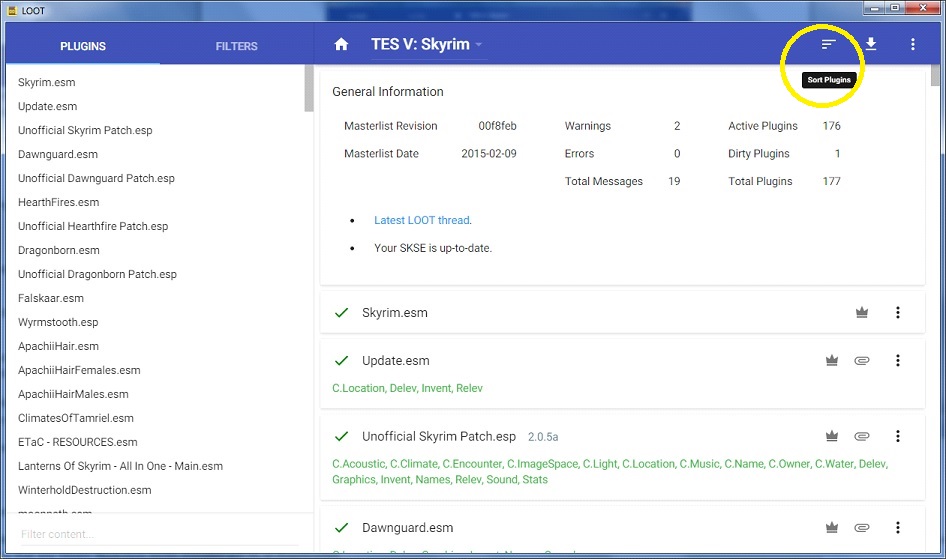Screen dimensions: 946x559
Task: Click the Update Masterlist download icon
Action: tap(871, 44)
